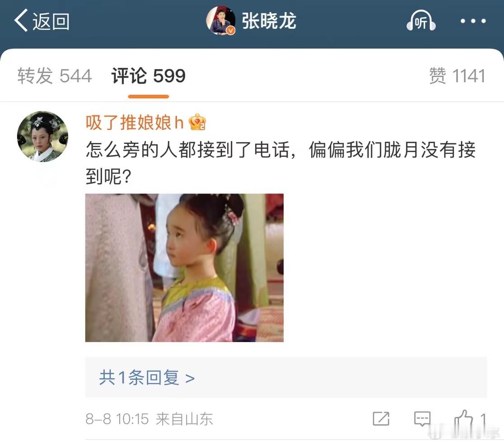This screenshot has height=444, width=504.
Task: Tap the reply speech bubble icon
Action: [422, 419]
